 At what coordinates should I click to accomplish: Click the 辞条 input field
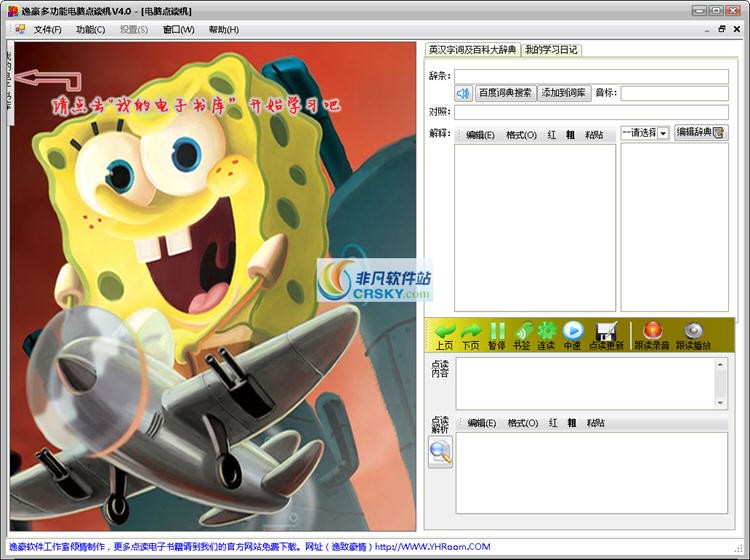[591, 77]
